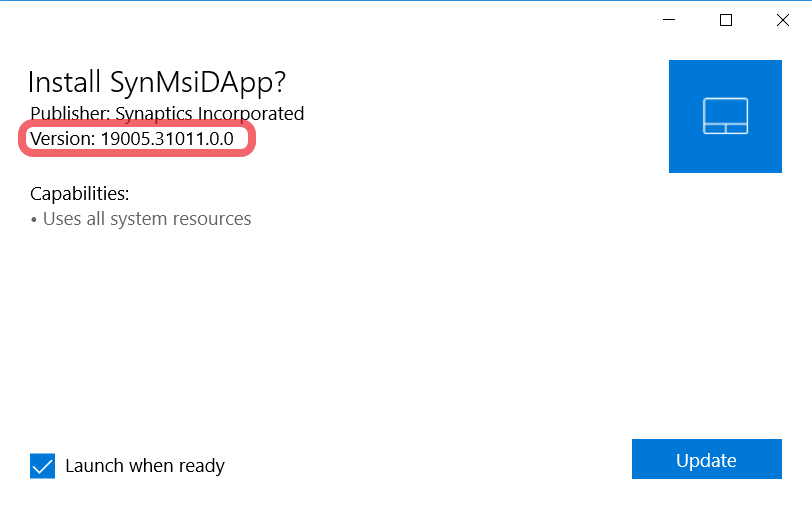Screen dimensions: 812x516
Task: Click the blue touchpad app logo tile
Action: 725,116
